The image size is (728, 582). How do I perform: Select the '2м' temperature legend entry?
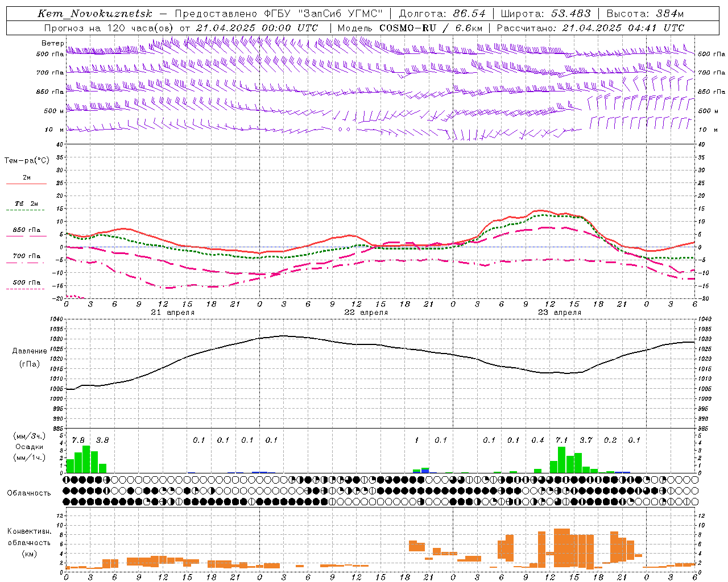point(27,178)
